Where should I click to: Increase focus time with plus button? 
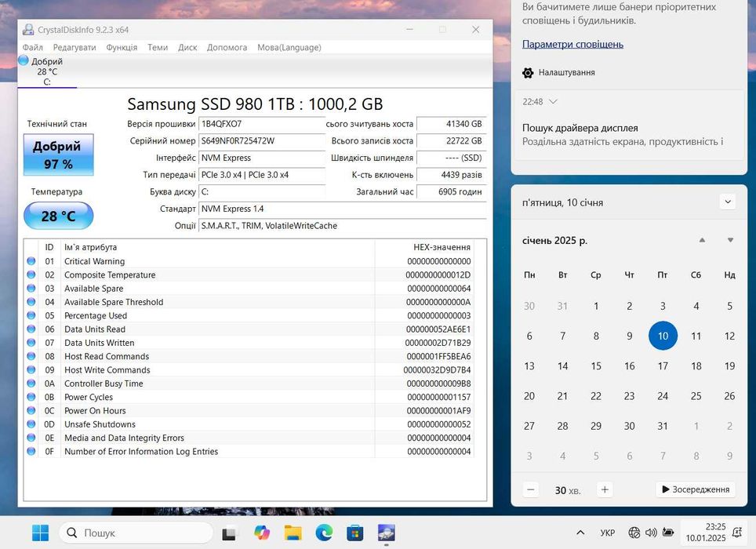click(x=605, y=489)
